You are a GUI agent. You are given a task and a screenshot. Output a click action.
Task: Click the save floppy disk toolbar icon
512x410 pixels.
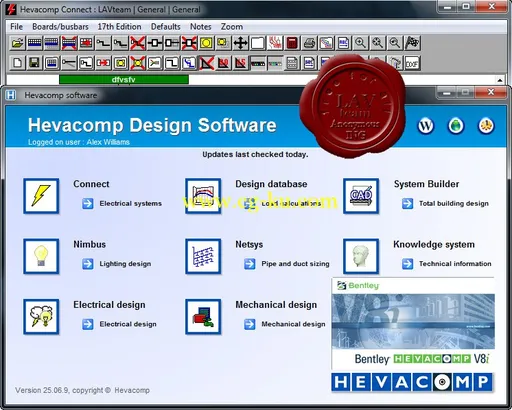pyautogui.click(x=34, y=63)
